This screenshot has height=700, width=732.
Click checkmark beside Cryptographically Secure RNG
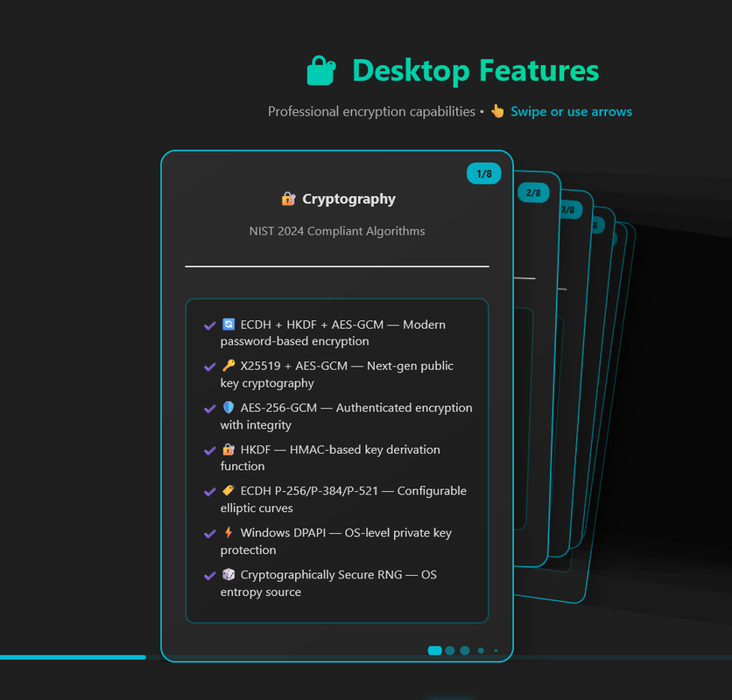209,576
